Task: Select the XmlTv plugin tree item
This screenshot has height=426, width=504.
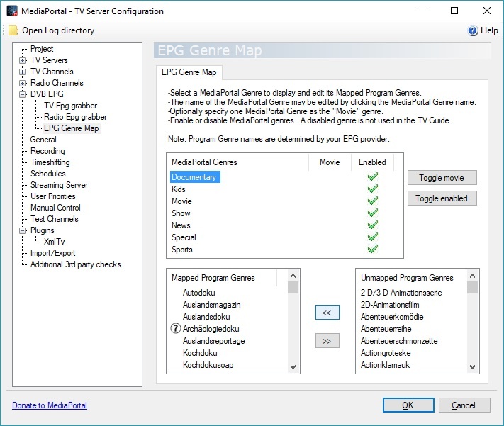Action: [55, 242]
